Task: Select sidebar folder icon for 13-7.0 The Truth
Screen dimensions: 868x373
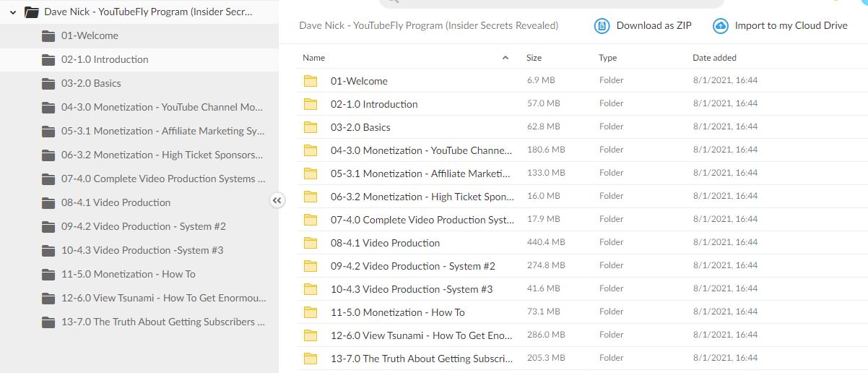Action: pyautogui.click(x=48, y=322)
